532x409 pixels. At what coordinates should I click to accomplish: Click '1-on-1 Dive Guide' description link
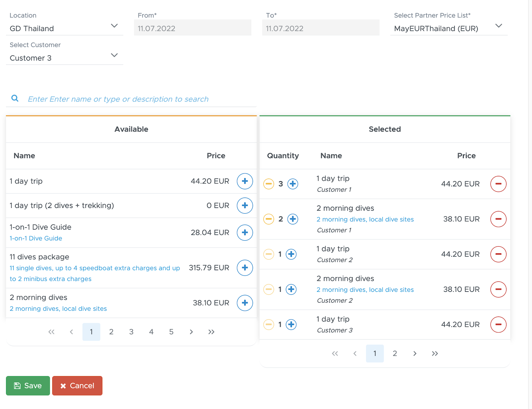36,238
